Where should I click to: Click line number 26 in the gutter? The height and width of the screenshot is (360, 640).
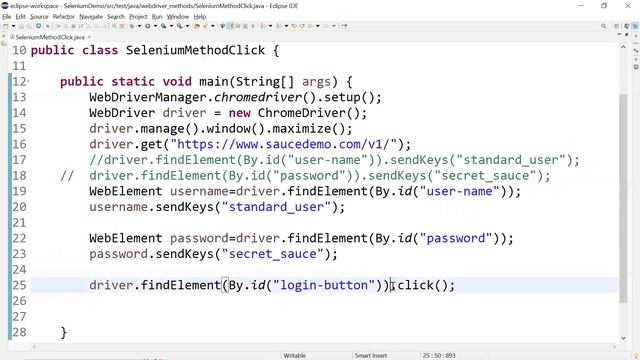tap(19, 301)
